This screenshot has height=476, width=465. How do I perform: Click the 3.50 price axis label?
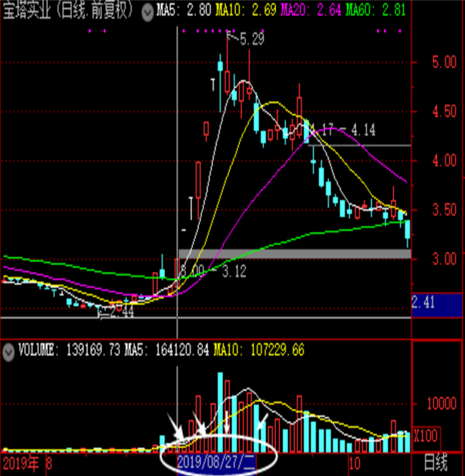(x=444, y=210)
